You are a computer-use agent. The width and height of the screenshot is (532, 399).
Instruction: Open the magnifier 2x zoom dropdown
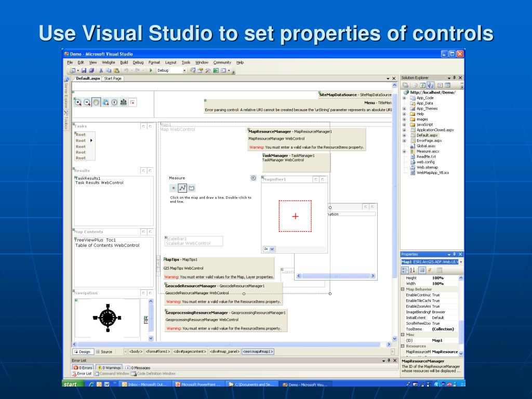272,249
